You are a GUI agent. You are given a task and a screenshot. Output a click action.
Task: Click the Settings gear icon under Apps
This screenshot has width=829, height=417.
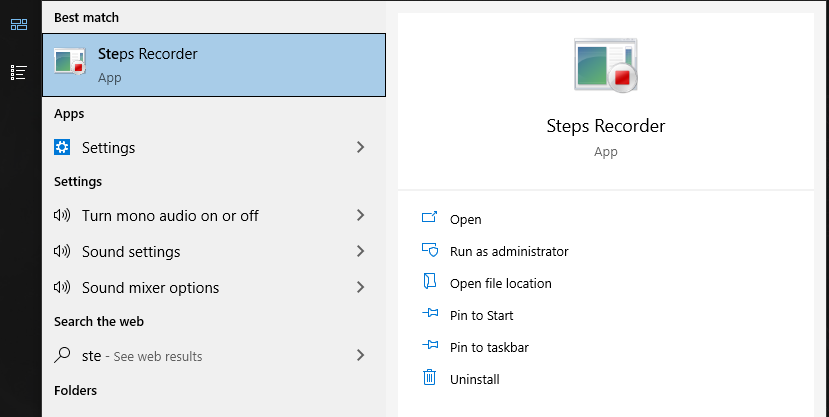coord(62,147)
